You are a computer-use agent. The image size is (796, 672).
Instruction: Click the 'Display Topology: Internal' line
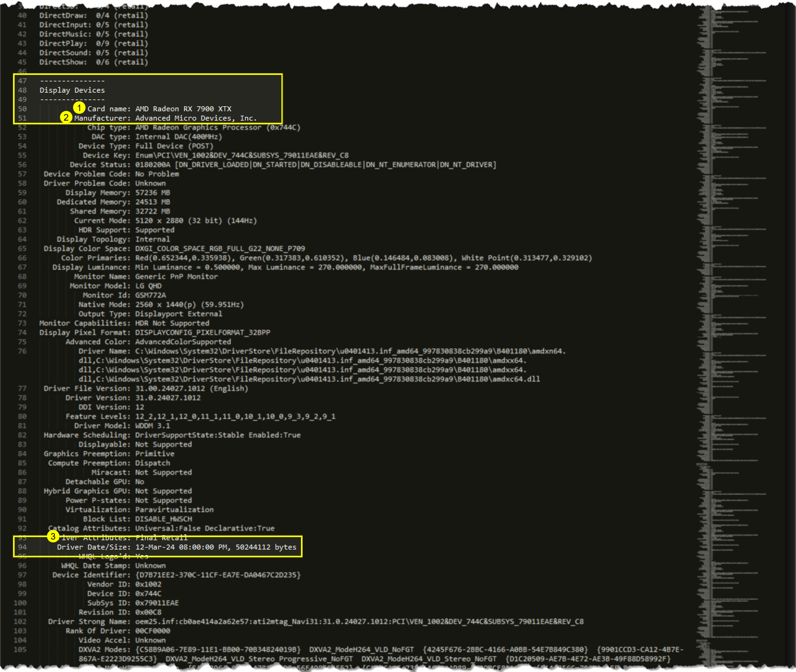click(x=113, y=240)
